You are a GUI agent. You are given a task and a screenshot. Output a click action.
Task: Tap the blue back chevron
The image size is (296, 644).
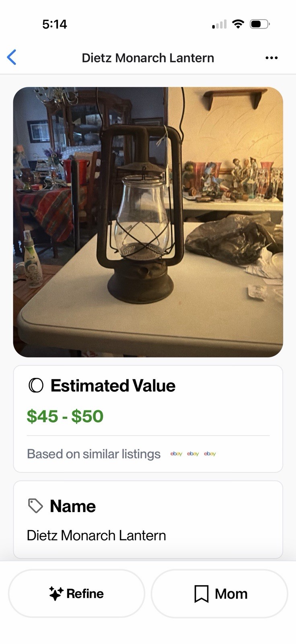click(12, 58)
